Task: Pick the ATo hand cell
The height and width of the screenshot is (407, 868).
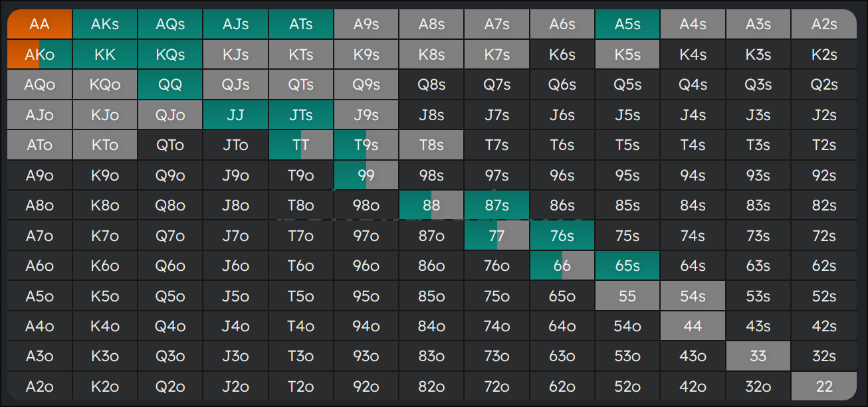Action: [x=39, y=145]
